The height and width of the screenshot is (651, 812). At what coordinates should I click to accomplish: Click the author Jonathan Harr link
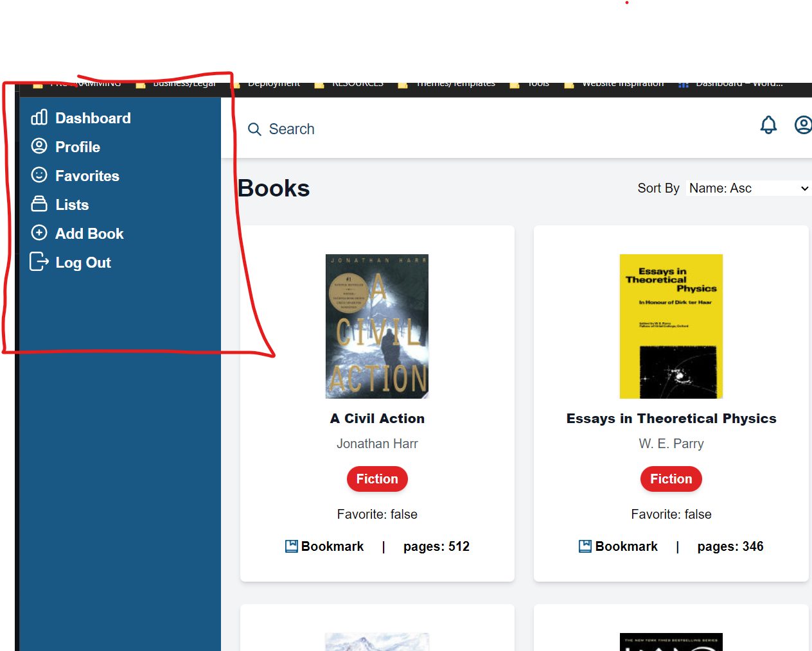(x=377, y=444)
